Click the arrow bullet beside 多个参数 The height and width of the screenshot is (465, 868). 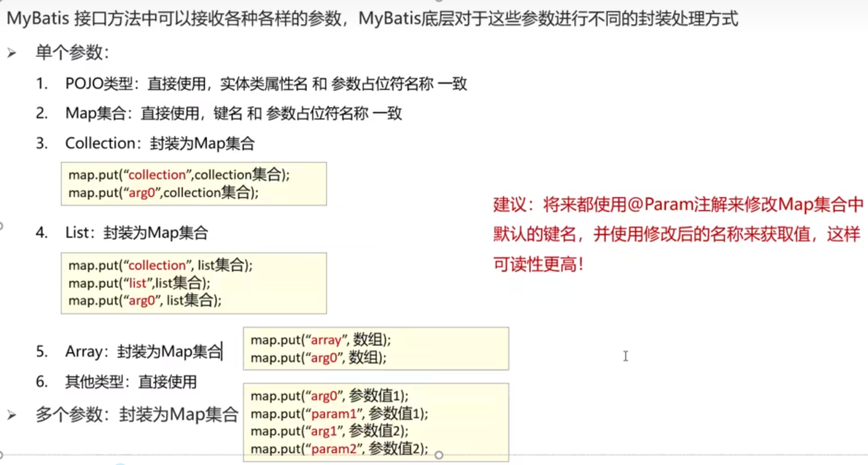coord(12,416)
